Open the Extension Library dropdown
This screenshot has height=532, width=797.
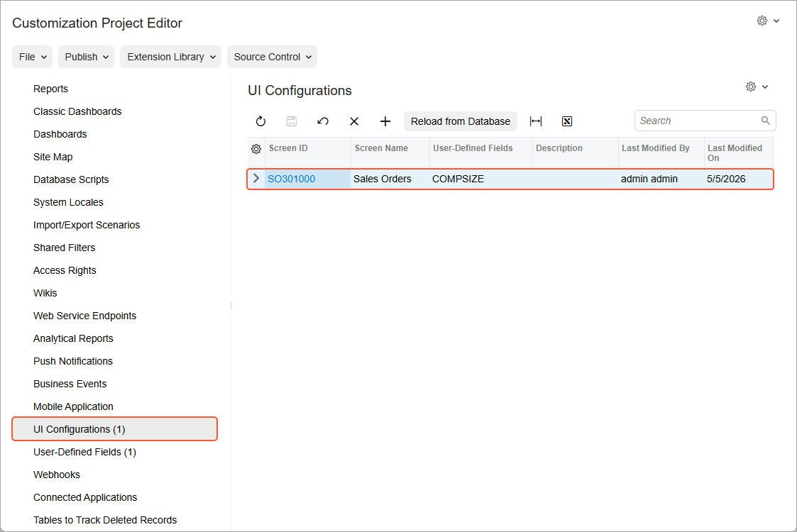tap(171, 57)
